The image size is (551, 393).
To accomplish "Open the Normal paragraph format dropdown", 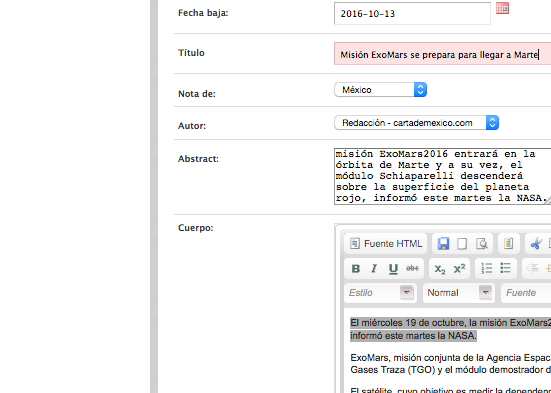I will pos(459,293).
